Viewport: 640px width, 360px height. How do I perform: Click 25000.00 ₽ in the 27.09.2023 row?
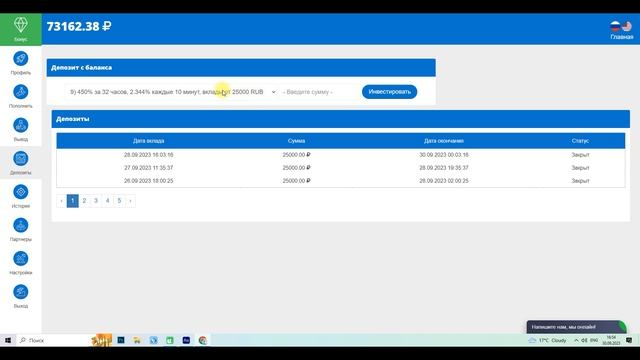pyautogui.click(x=296, y=168)
